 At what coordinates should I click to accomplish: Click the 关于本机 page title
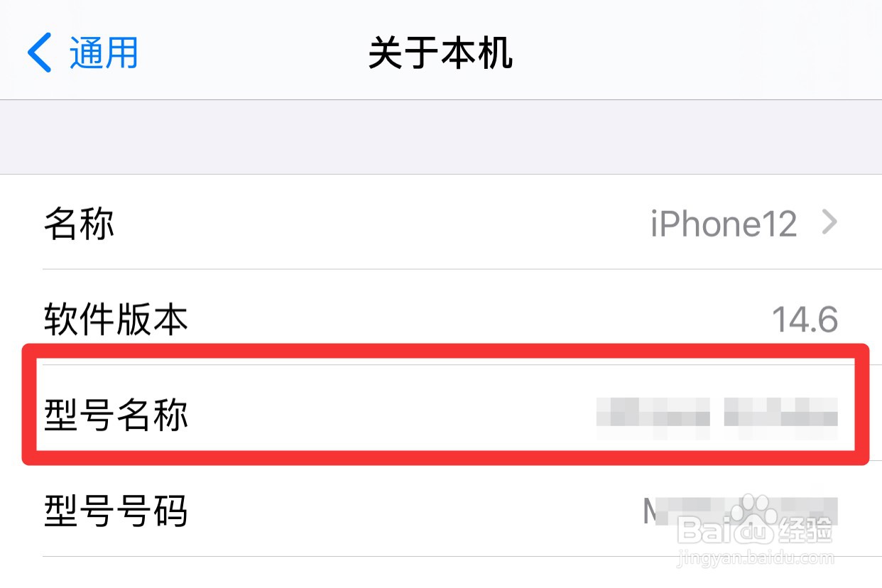[440, 53]
